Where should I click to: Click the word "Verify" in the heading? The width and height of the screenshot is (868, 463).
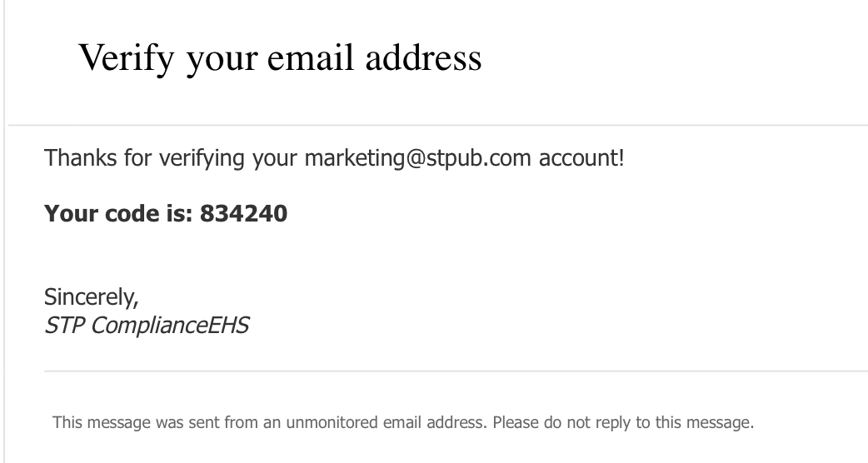tap(127, 57)
